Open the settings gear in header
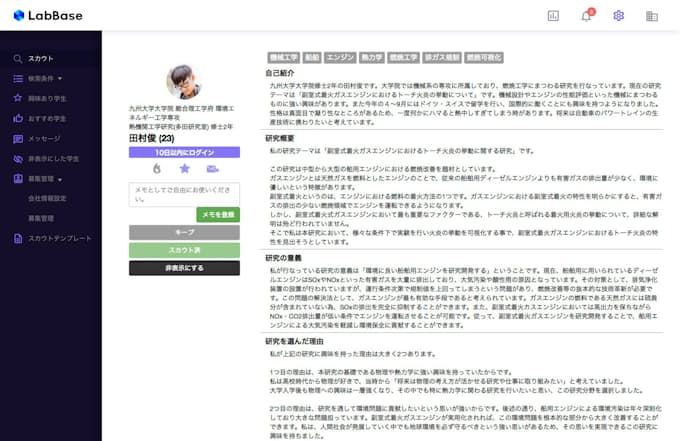This screenshot has width=680, height=441. [x=619, y=16]
